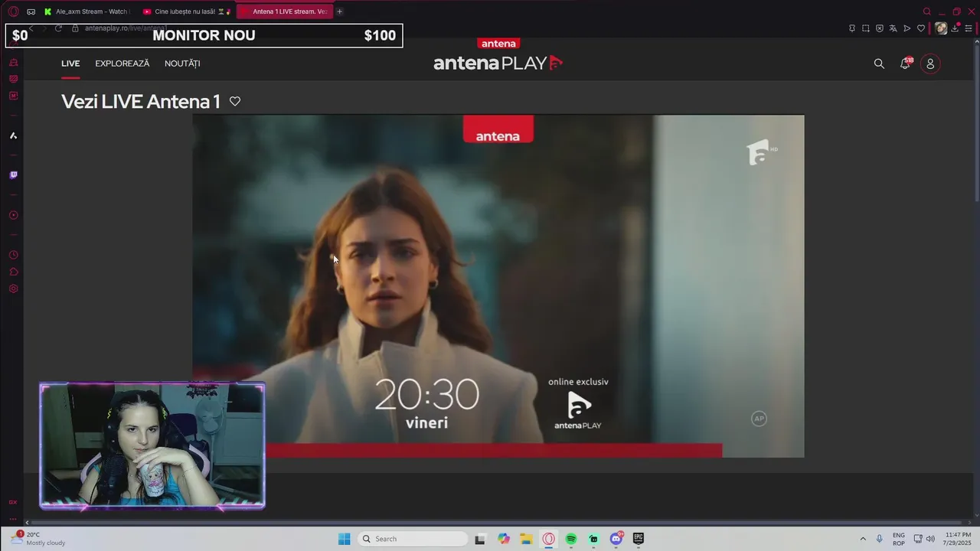Open the NOUTĂȚI navigation item
980x551 pixels.
[x=182, y=64]
